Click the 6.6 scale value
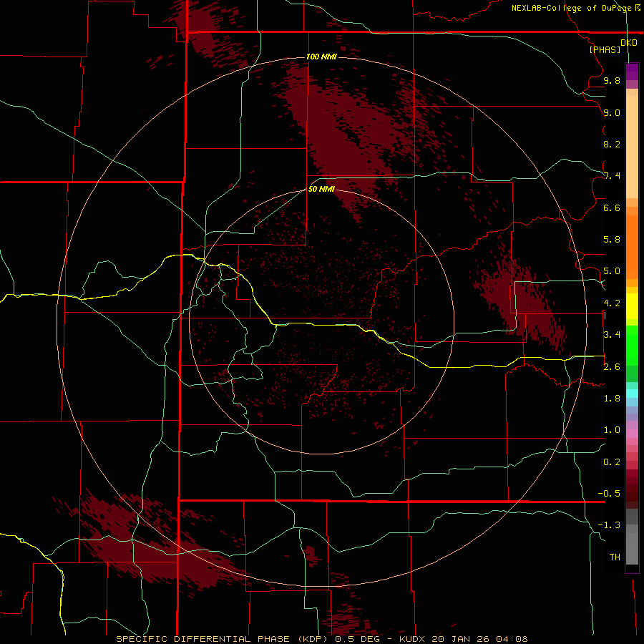 coord(612,208)
